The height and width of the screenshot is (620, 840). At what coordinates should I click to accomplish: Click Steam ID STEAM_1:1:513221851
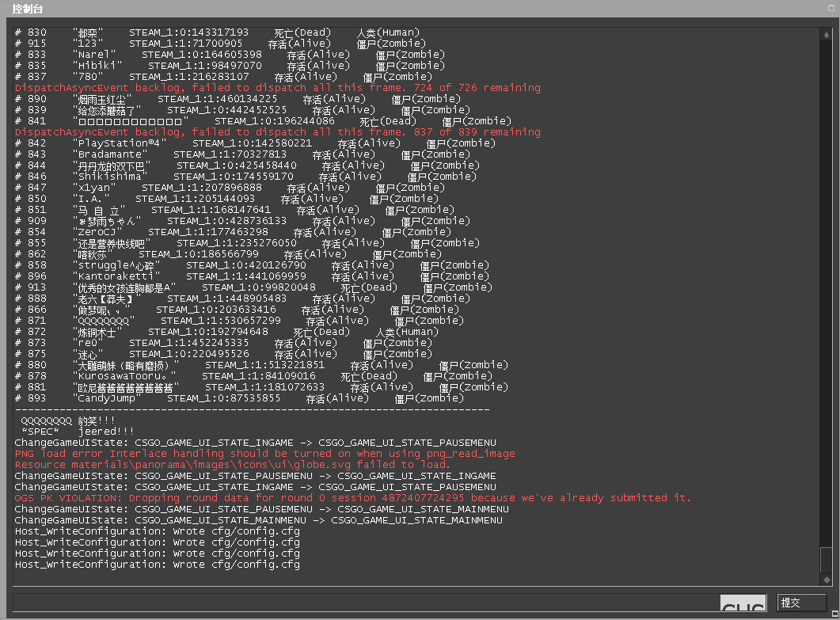point(264,365)
